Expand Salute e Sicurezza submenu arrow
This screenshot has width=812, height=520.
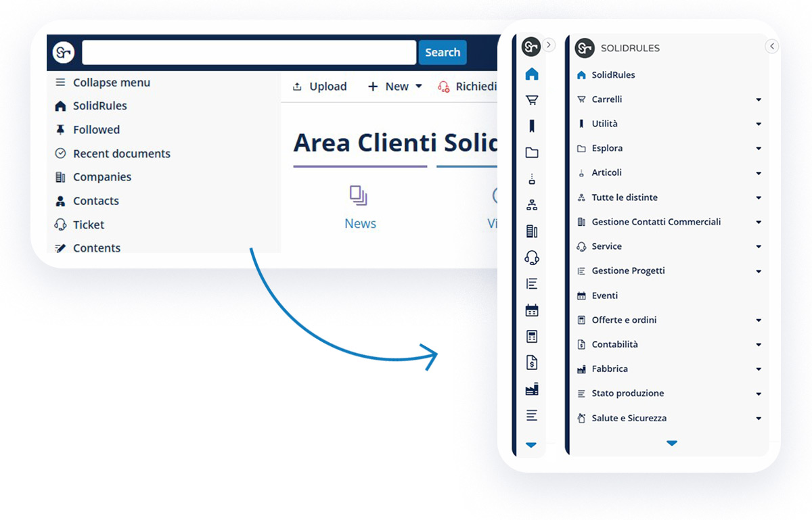(x=759, y=419)
